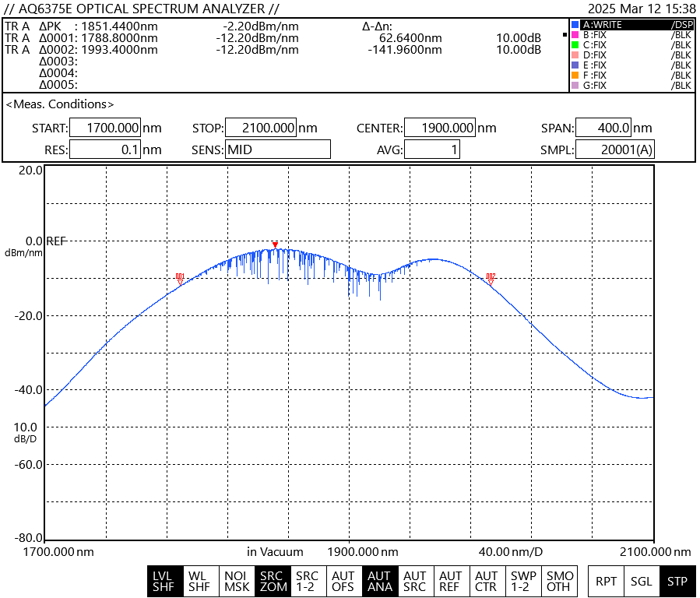Click the SWP 1-2 sweep button
The width and height of the screenshot is (700, 598).
point(522,581)
